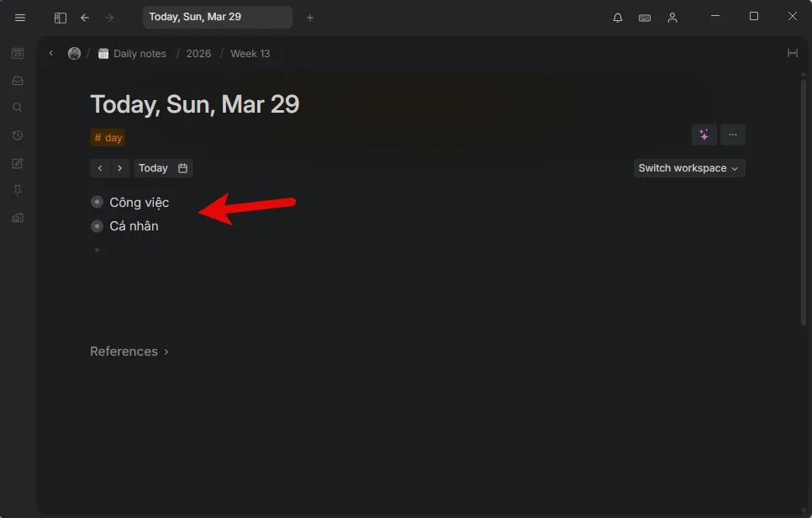The height and width of the screenshot is (518, 812).
Task: Open search from the left sidebar
Action: click(18, 108)
